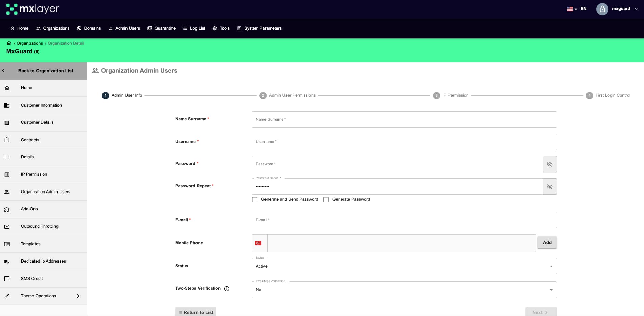Select the First Login Control step
The width and height of the screenshot is (644, 316).
tap(608, 95)
